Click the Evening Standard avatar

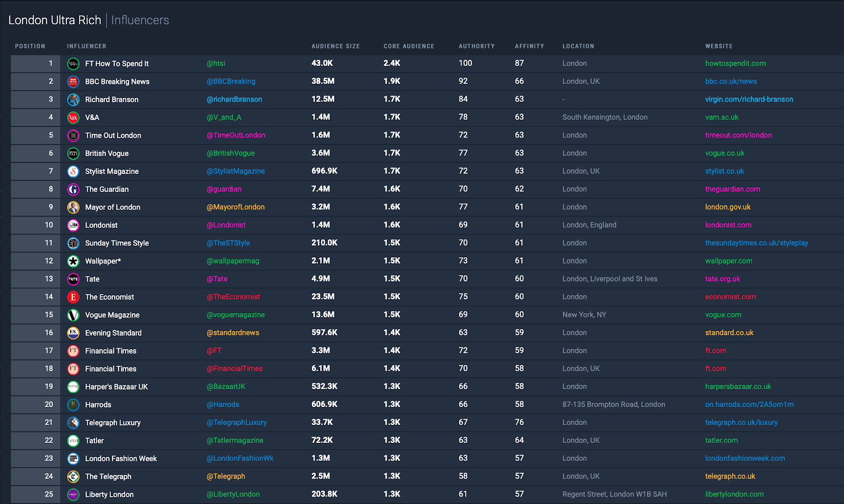pyautogui.click(x=73, y=333)
